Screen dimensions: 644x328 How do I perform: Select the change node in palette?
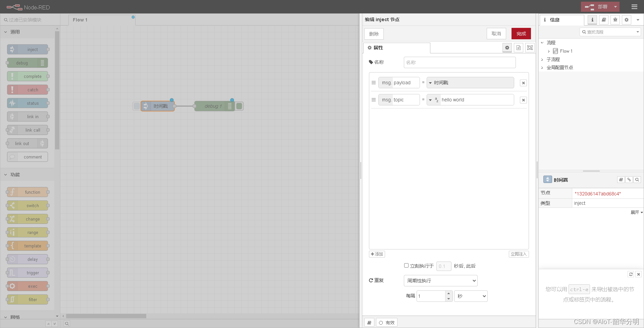point(28,219)
